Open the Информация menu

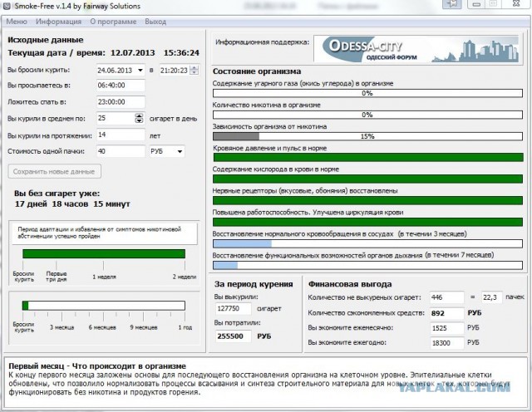point(59,22)
